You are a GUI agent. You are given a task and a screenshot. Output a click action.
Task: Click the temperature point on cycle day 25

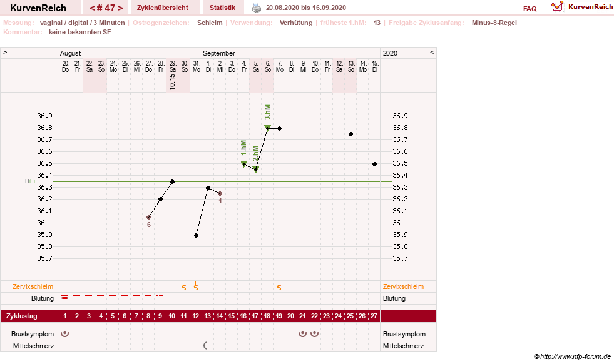pos(351,134)
